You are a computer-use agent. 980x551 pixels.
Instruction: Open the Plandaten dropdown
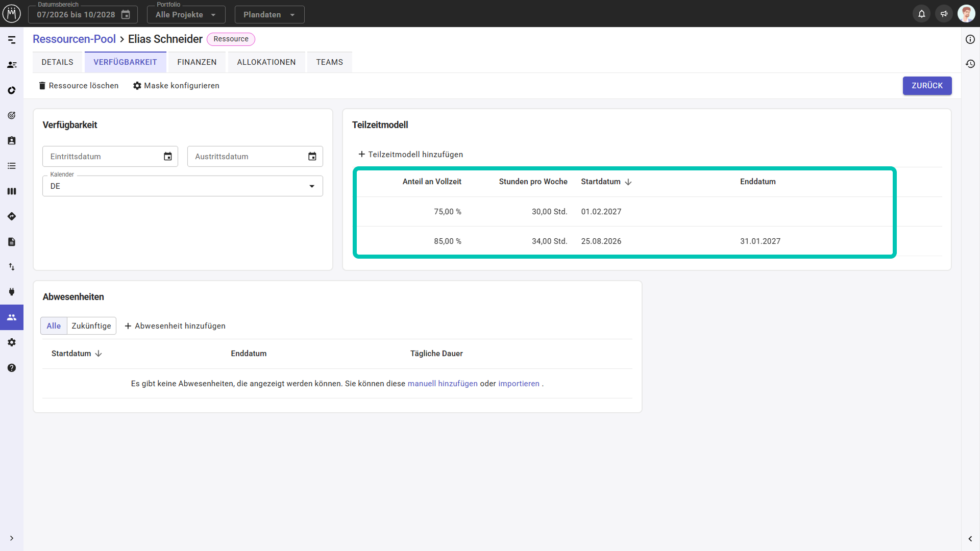point(269,15)
